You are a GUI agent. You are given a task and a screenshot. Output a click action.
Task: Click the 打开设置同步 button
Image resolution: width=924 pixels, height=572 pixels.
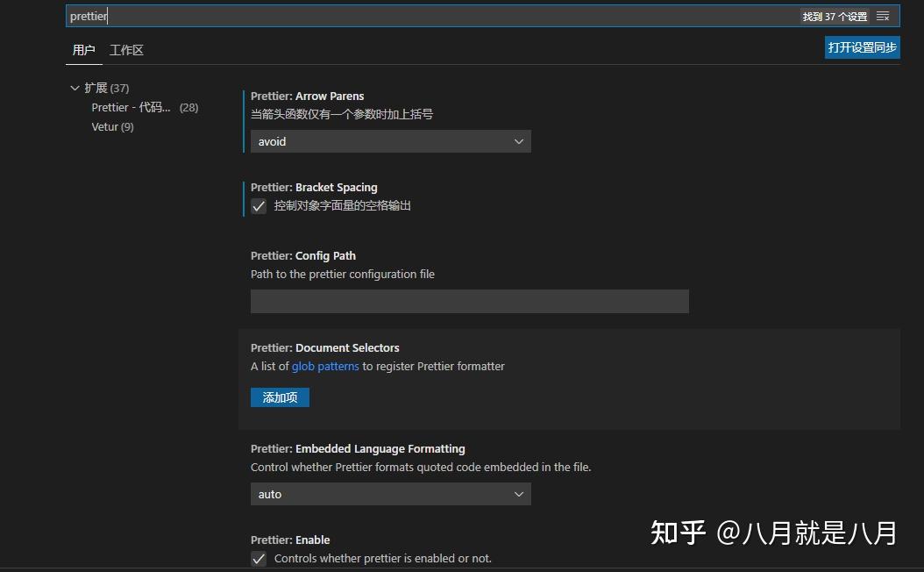(862, 47)
